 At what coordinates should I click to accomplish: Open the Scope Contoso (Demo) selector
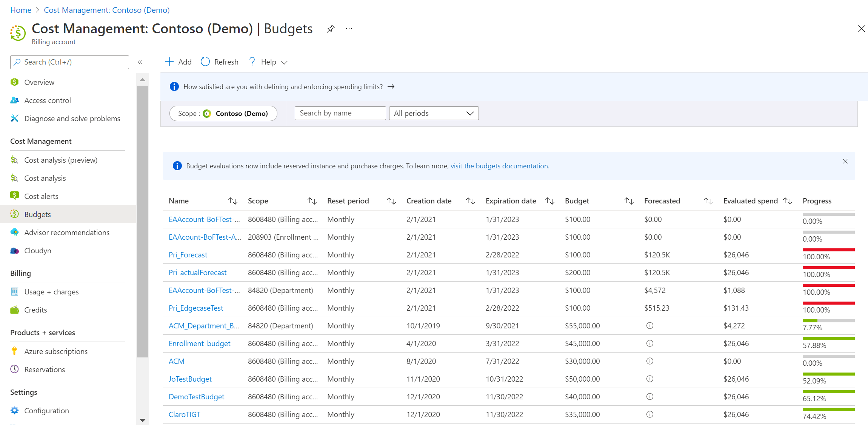223,113
